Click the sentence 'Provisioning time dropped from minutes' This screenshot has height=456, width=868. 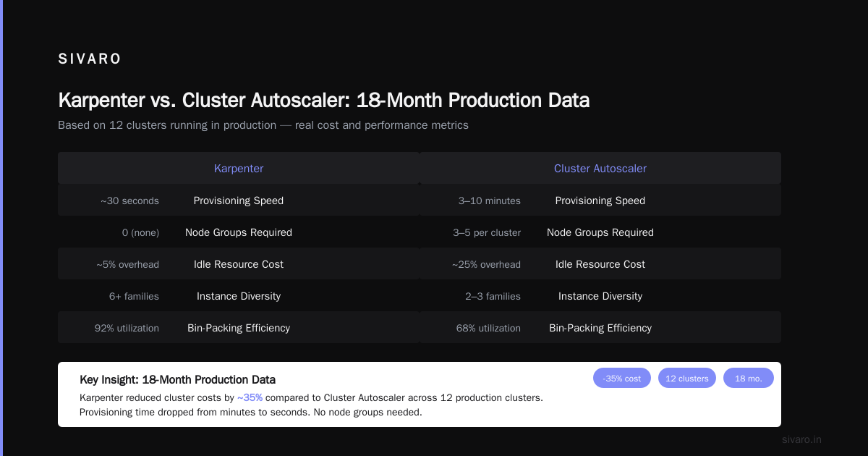(250, 412)
